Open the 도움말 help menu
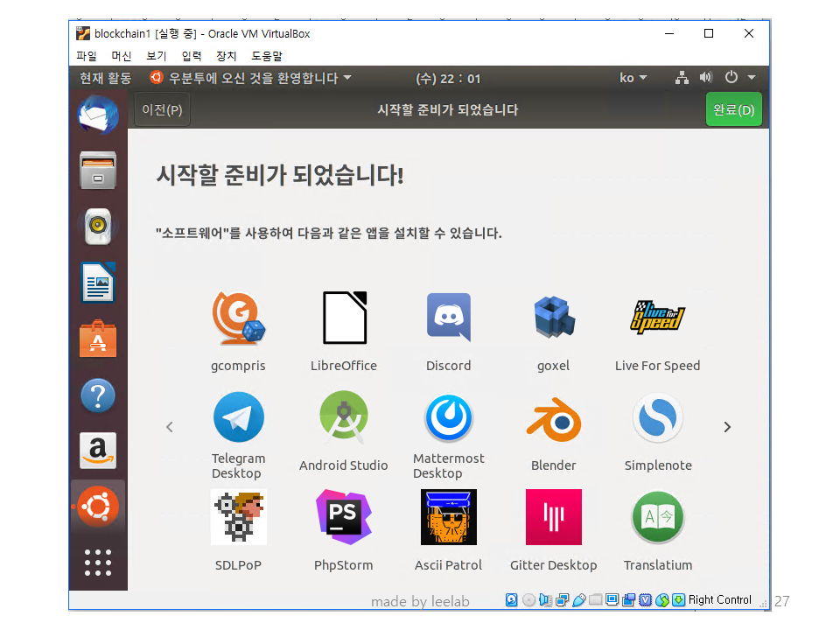The image size is (840, 630). pos(267,56)
